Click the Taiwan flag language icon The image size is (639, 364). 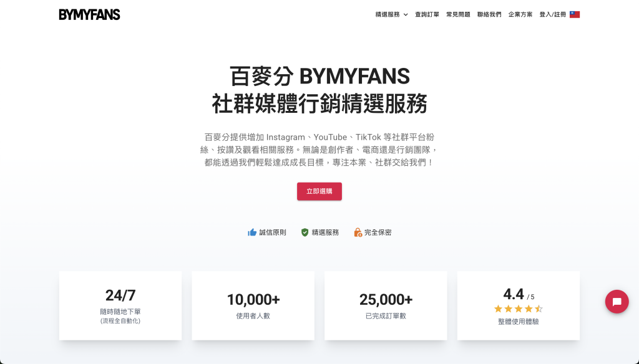(575, 15)
